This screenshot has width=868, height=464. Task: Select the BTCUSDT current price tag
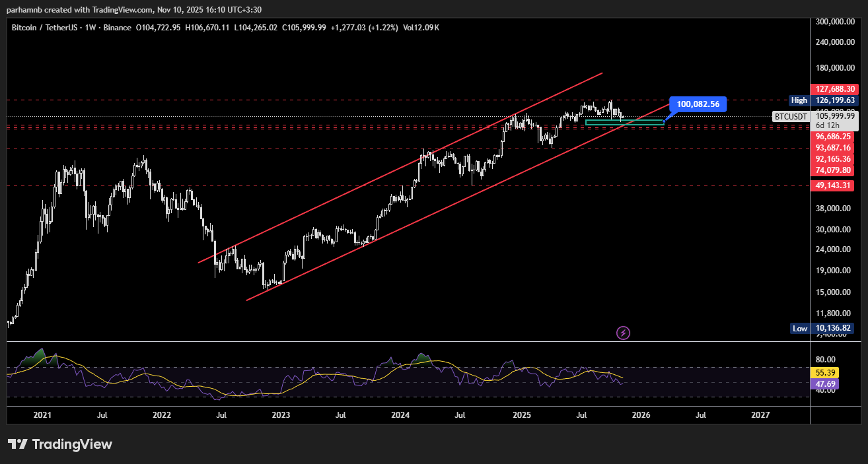(816, 117)
